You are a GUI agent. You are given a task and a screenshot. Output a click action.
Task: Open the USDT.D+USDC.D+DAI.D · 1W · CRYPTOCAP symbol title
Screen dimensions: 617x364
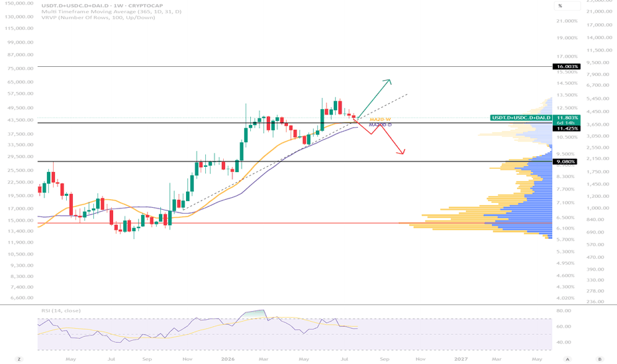coord(102,6)
